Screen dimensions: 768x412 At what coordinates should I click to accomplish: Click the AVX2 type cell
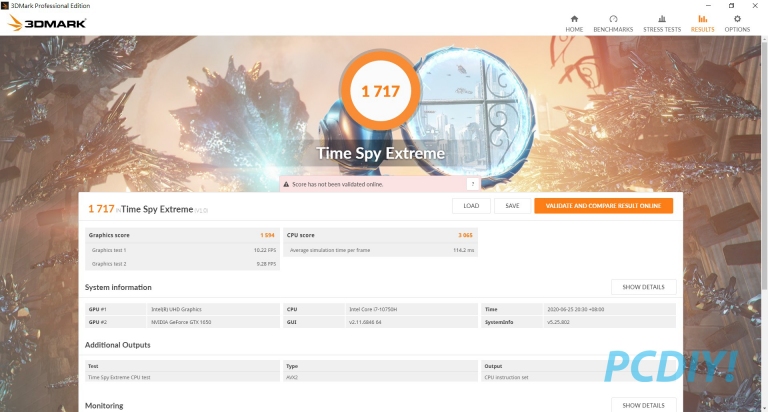click(292, 377)
